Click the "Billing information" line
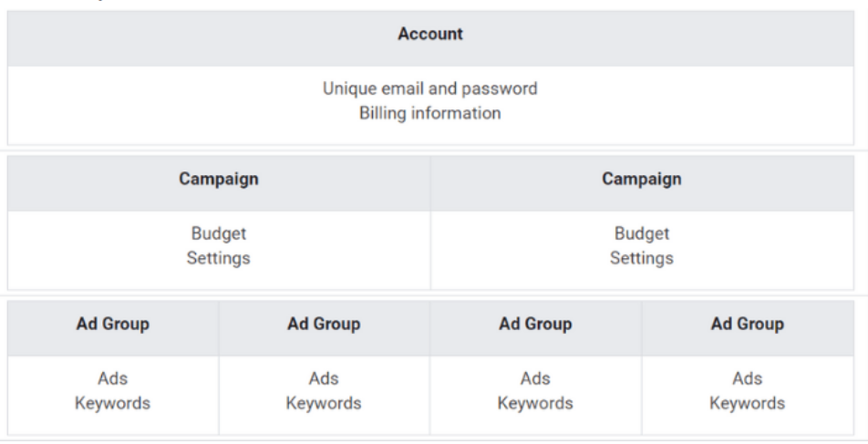This screenshot has height=444, width=868. (430, 113)
